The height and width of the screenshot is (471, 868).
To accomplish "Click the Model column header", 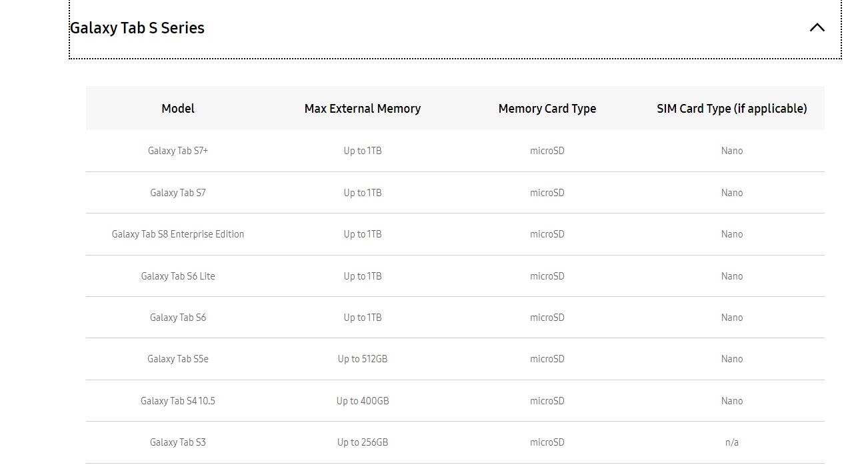I will [x=178, y=108].
